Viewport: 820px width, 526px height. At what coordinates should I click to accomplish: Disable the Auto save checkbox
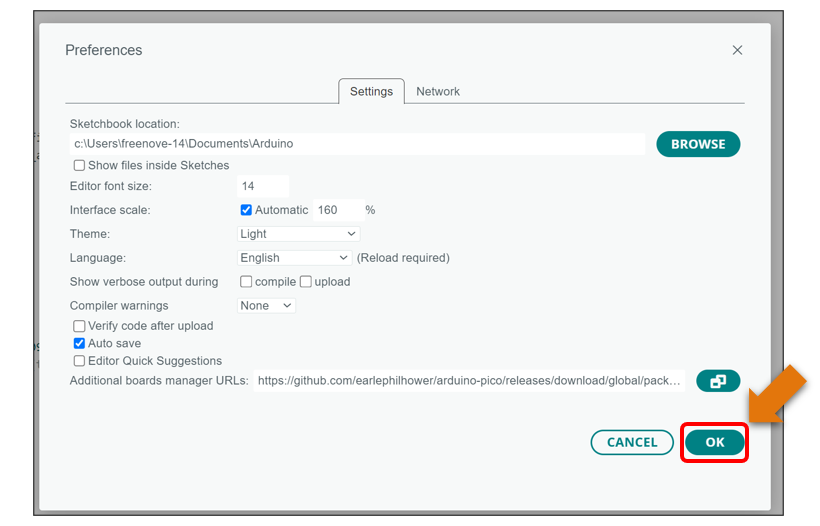[x=79, y=344]
